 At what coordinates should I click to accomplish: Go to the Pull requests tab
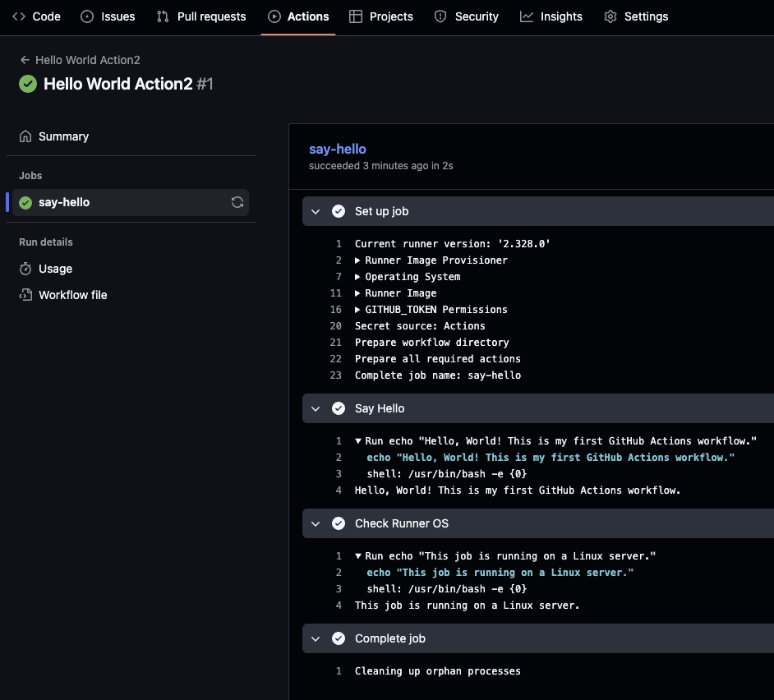[x=201, y=16]
